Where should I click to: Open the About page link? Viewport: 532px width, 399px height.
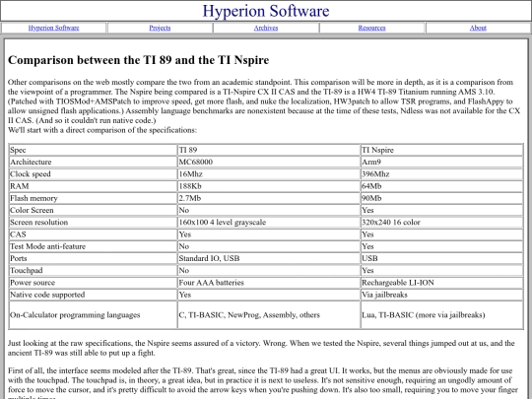pos(478,28)
